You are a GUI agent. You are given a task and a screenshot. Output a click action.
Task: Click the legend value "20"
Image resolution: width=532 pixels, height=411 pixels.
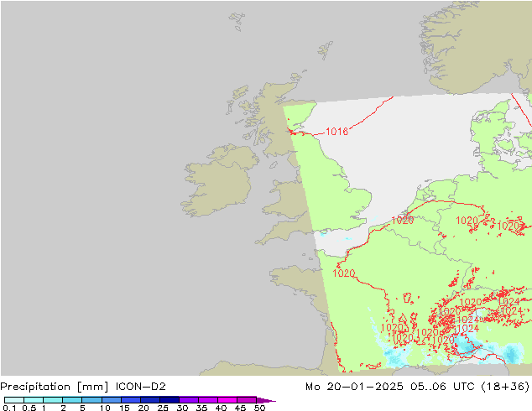pyautogui.click(x=143, y=408)
